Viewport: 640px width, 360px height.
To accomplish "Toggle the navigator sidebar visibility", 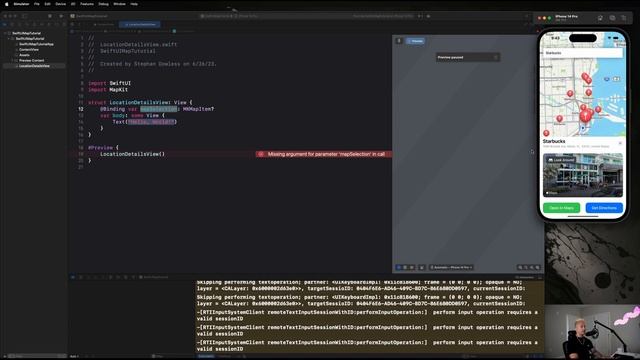I will (x=24, y=16).
